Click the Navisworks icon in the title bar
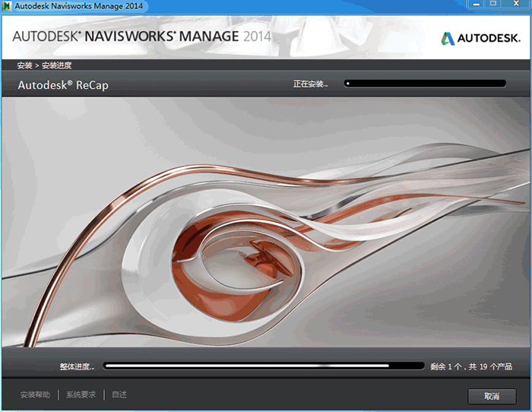Image resolution: width=532 pixels, height=412 pixels. [x=6, y=6]
